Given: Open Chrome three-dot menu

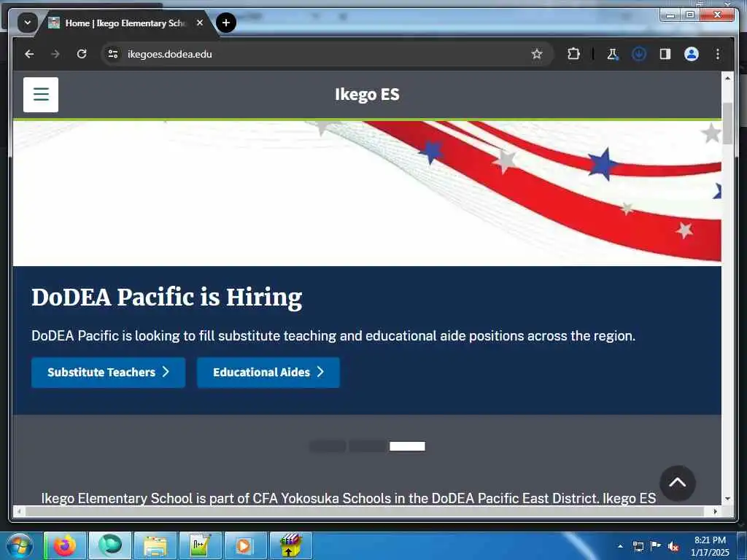Looking at the screenshot, I should [x=718, y=54].
